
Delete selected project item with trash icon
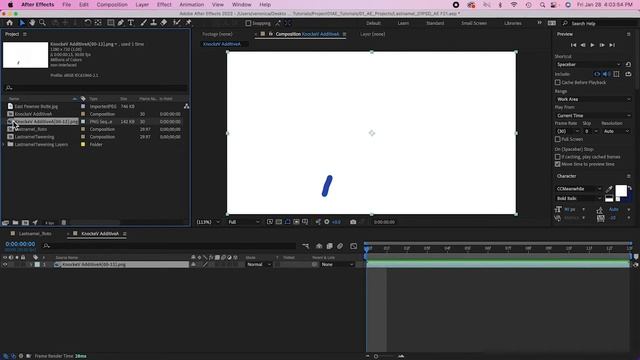point(64,223)
